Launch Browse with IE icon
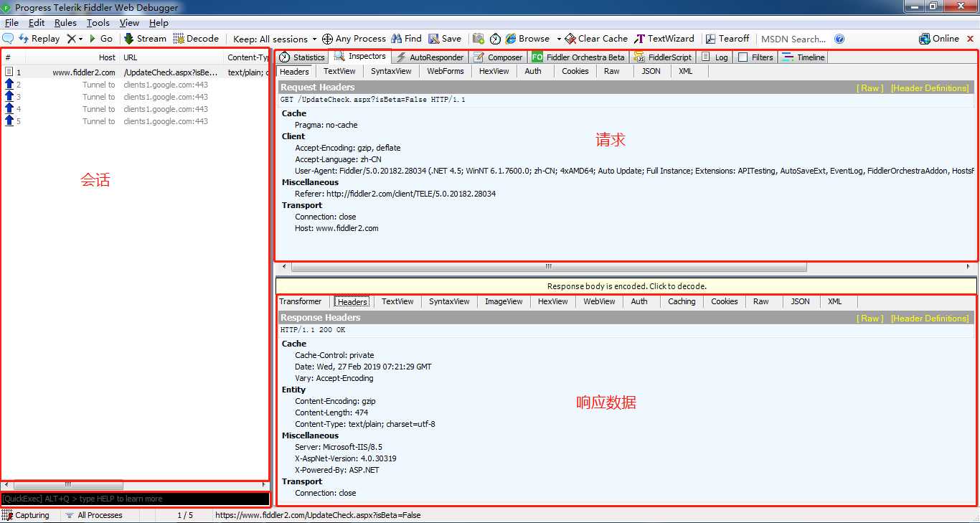 [527, 39]
